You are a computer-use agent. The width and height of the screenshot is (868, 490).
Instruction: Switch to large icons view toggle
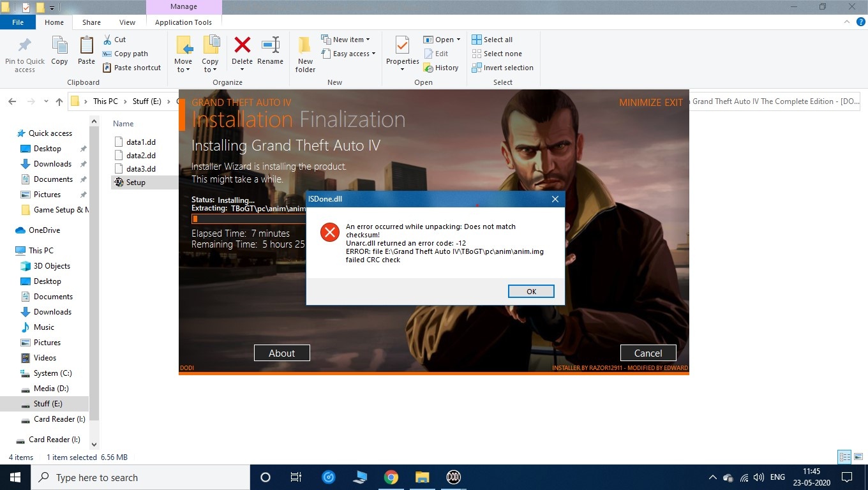858,457
